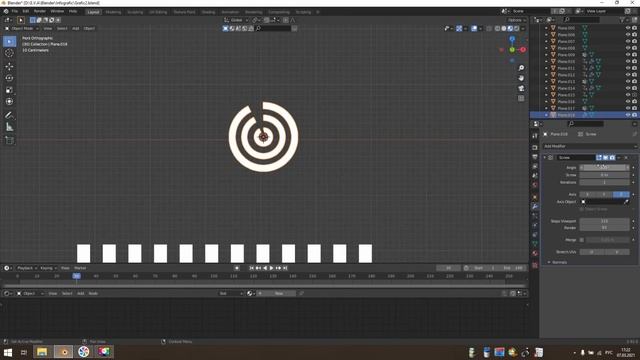The width and height of the screenshot is (640, 360).
Task: Open the Global transform orientation dropdown
Action: point(236,20)
